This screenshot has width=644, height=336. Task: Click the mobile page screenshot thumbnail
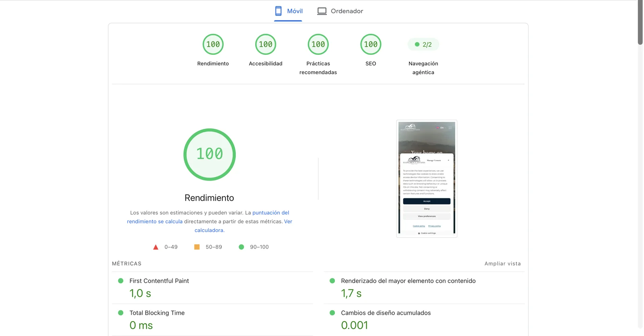[x=427, y=178]
